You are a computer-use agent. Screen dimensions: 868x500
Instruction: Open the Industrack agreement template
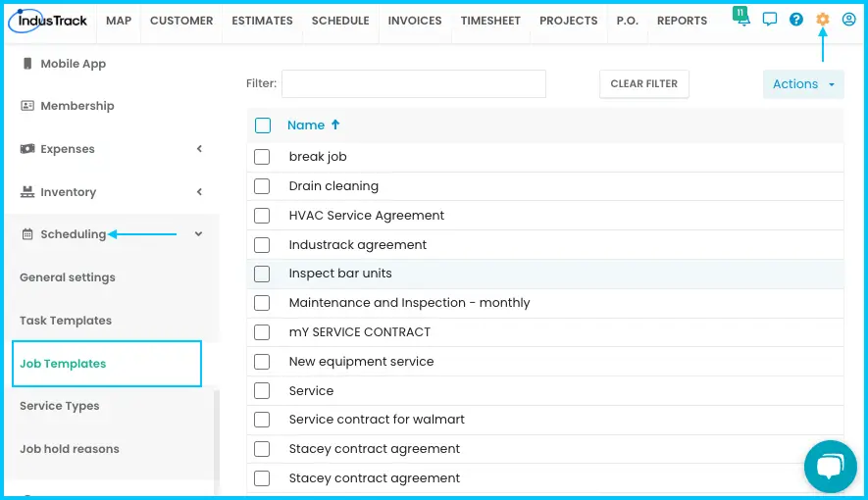tap(358, 244)
